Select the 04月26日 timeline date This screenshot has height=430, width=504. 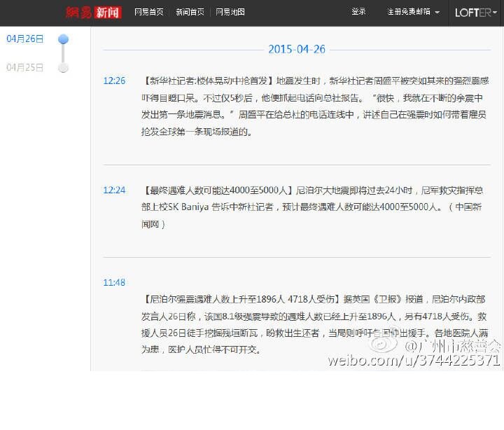pyautogui.click(x=25, y=39)
